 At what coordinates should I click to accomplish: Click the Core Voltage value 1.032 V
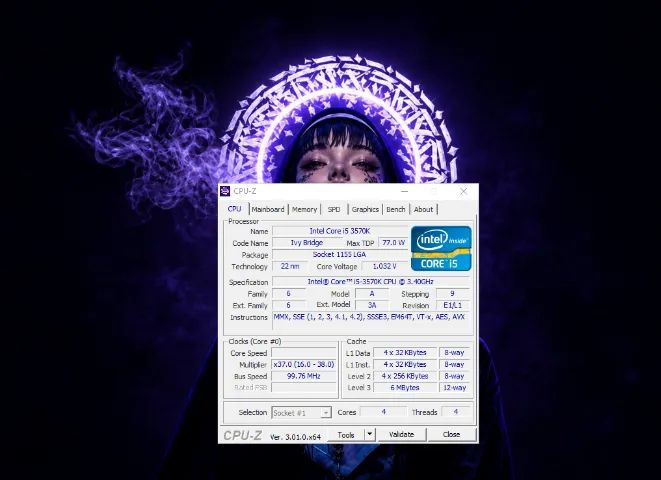(384, 266)
